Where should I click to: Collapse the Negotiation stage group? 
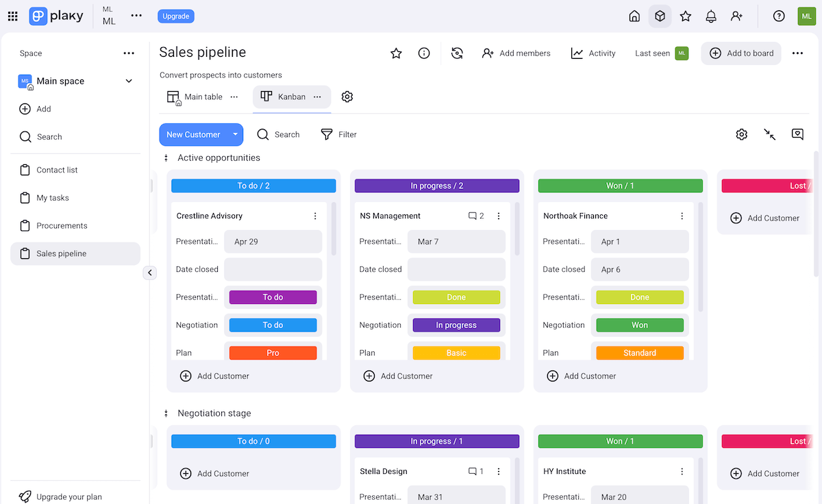coord(166,414)
